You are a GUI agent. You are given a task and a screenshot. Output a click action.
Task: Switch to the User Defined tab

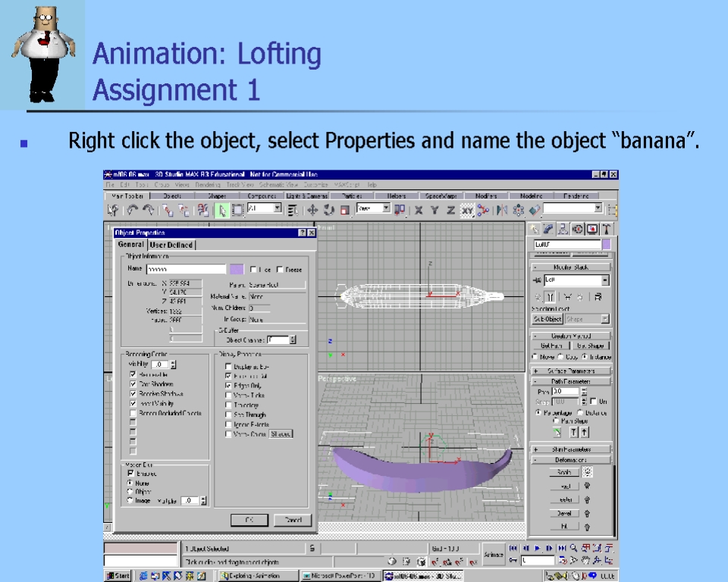(x=171, y=245)
